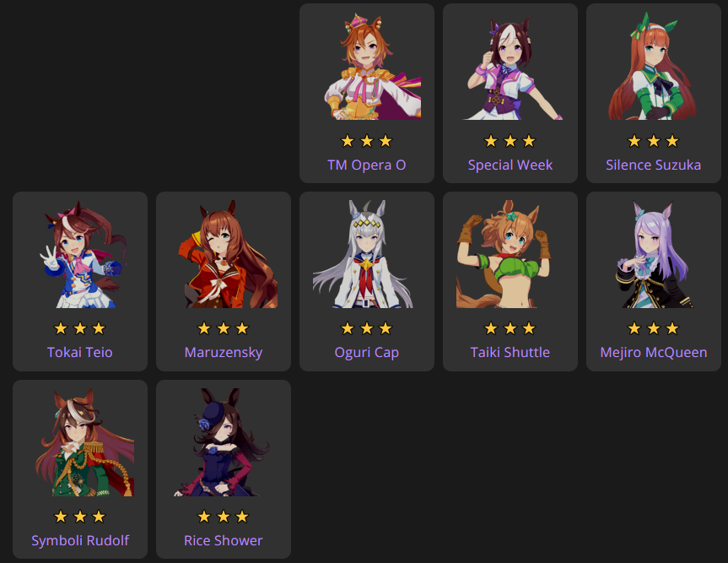This screenshot has width=728, height=563.
Task: Open TM Opera O character portrait
Action: 367,66
